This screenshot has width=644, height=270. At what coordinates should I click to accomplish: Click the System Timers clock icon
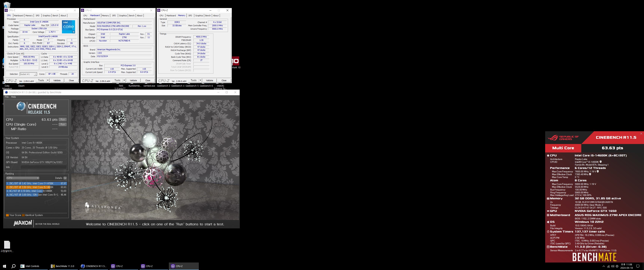tap(548, 232)
